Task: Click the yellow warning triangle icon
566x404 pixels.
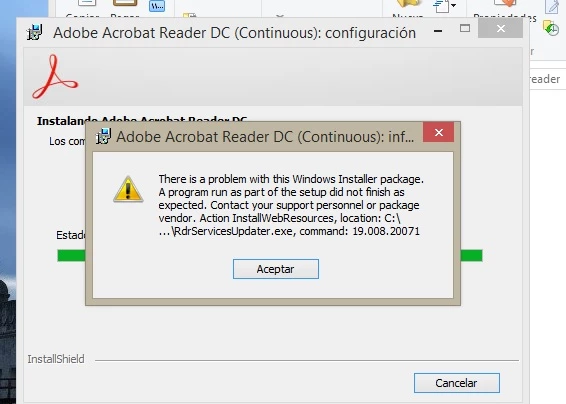Action: tap(128, 189)
